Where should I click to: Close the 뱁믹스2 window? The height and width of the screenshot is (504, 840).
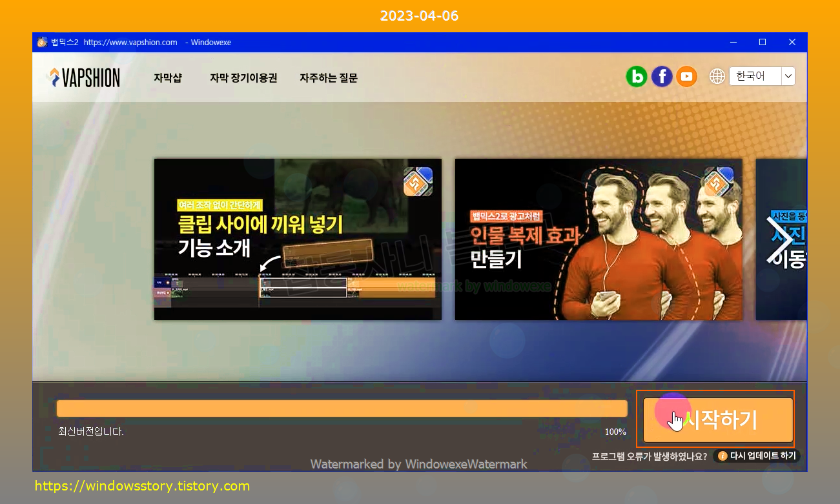coord(792,42)
